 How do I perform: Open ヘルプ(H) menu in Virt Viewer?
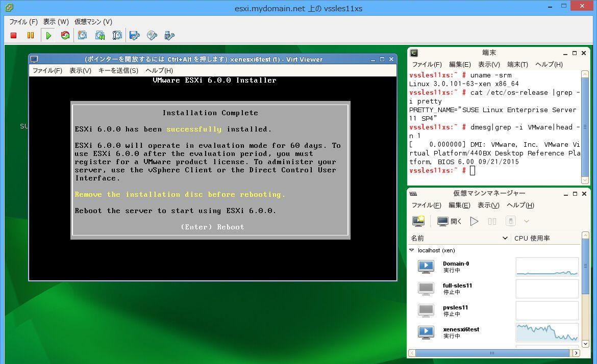point(159,70)
